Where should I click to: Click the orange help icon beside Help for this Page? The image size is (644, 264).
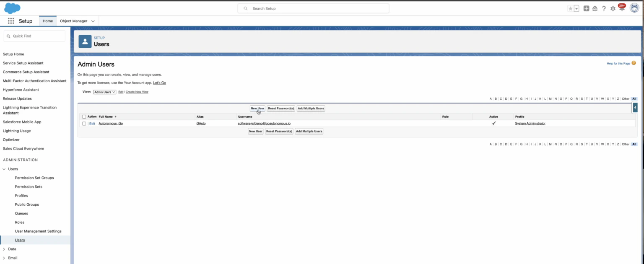[634, 63]
